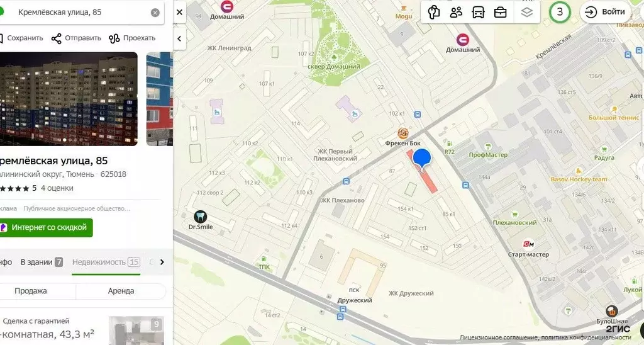Click the kindergarten icon near building 114
Viewport: 644px width, 345px height.
pyautogui.click(x=355, y=115)
